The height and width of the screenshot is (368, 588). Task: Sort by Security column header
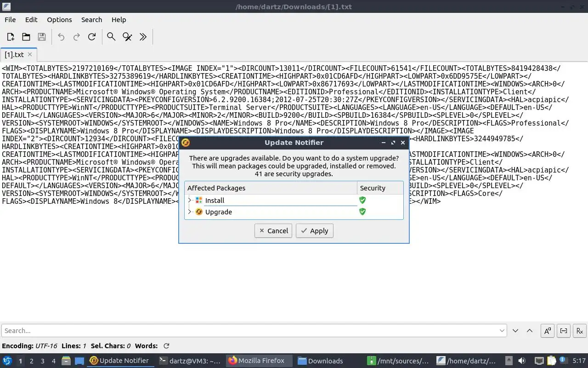[x=380, y=188]
